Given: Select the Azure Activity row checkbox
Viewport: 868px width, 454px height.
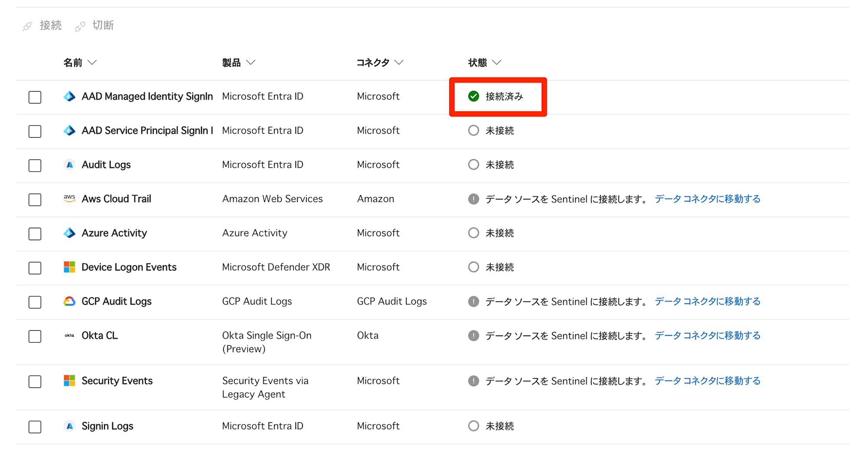Looking at the screenshot, I should [35, 234].
